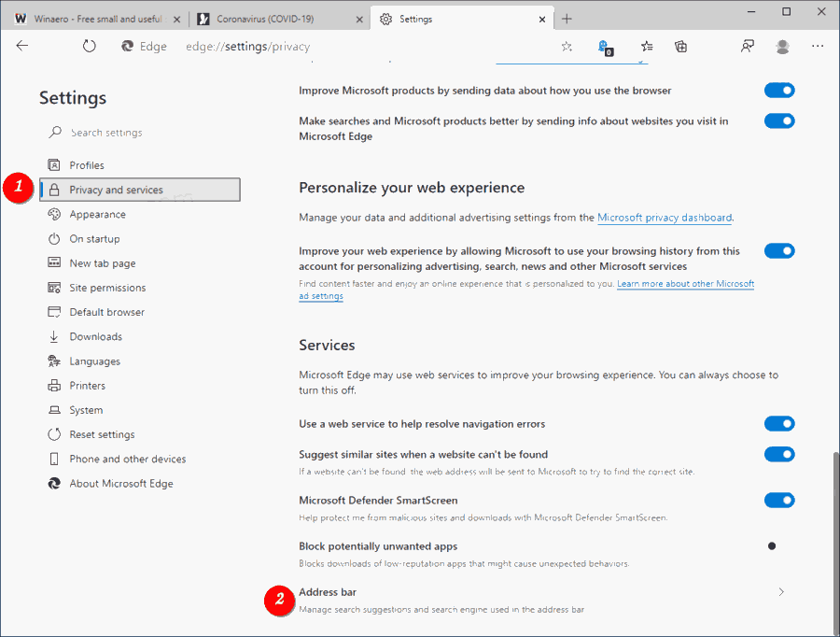Screen dimensions: 840x637
Task: Open Settings and more ellipsis menu
Action: (x=818, y=46)
